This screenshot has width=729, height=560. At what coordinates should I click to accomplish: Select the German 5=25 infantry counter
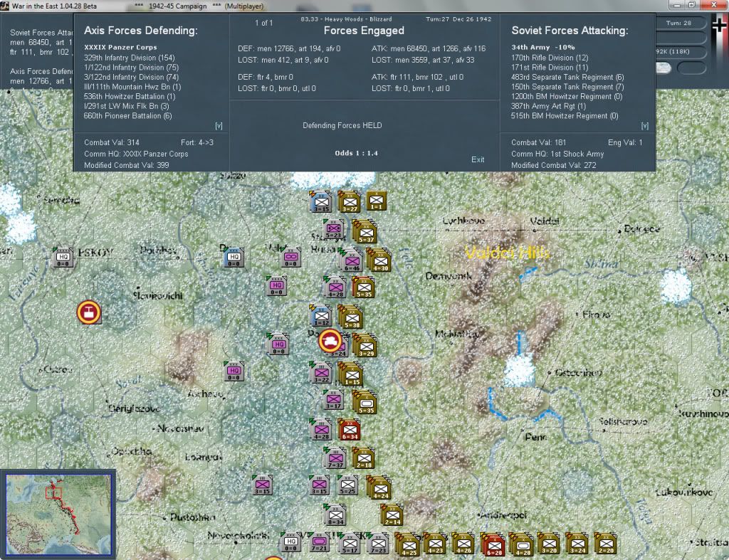pos(347,485)
